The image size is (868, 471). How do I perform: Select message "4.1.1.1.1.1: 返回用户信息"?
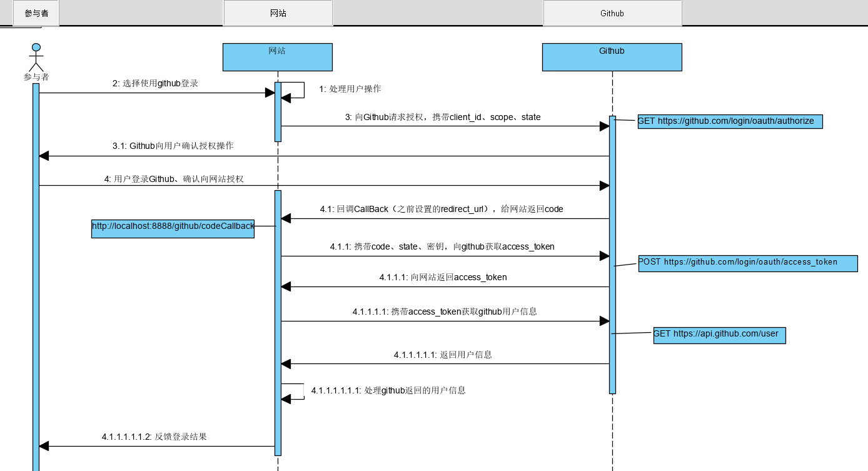[443, 355]
